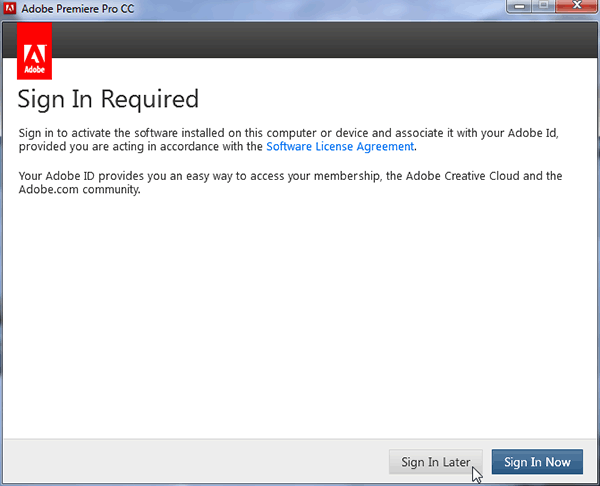
Task: Minimize the Adobe Premiere Pro CC window
Action: [519, 6]
